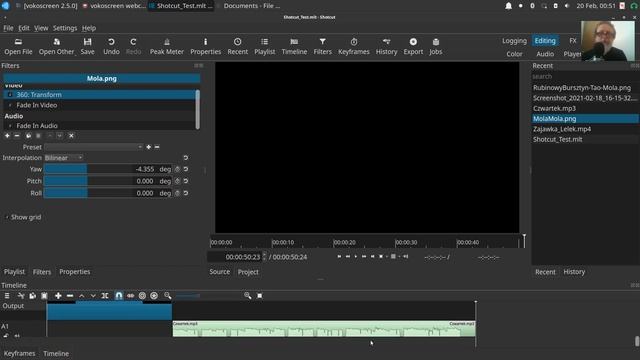Reset the Yaw value to default
640x360 pixels.
186,169
